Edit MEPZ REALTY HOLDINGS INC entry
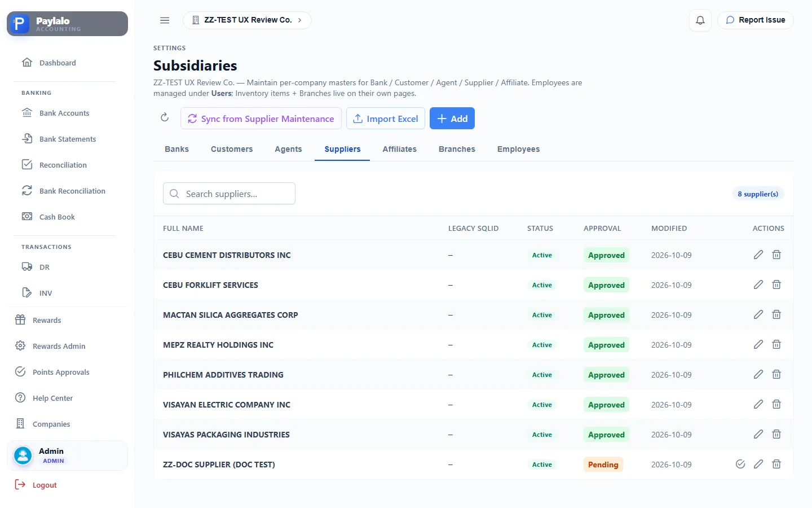The height and width of the screenshot is (508, 812). (x=758, y=345)
